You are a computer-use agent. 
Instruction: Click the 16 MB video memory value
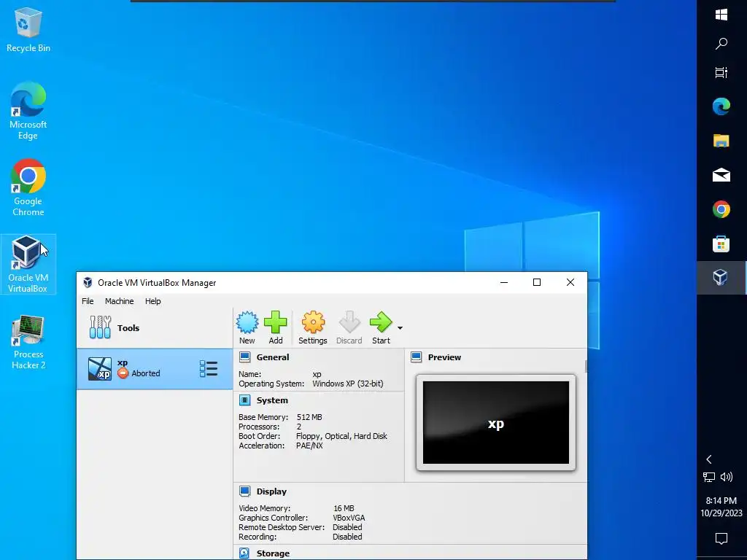click(x=344, y=508)
